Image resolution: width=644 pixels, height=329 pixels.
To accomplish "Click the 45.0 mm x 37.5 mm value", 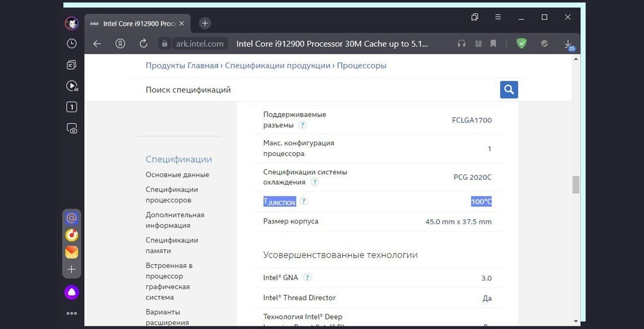I will click(x=458, y=221).
